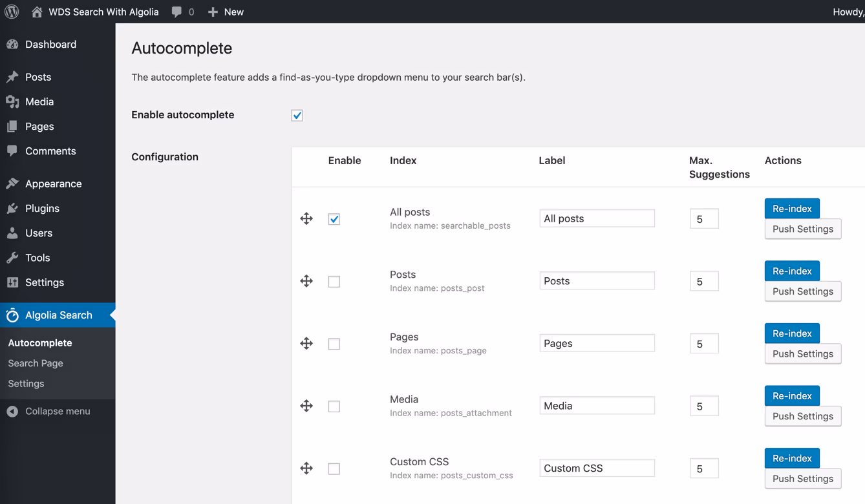Image resolution: width=865 pixels, height=504 pixels.
Task: Click the WordPress logo icon
Action: tap(12, 12)
